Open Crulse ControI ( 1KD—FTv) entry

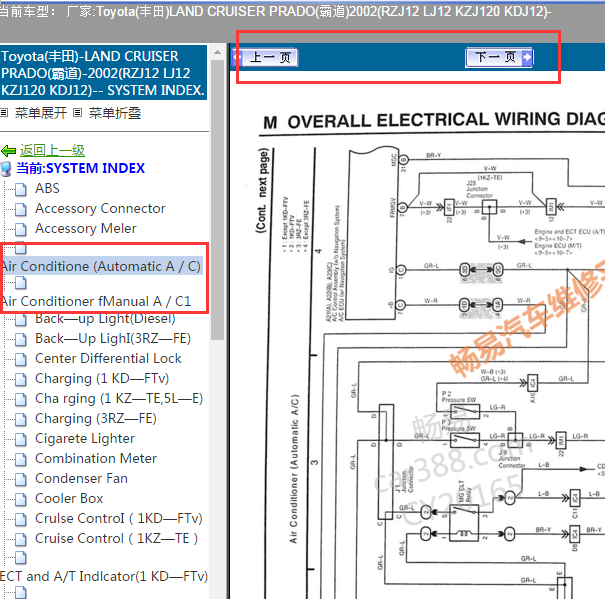pyautogui.click(x=118, y=518)
